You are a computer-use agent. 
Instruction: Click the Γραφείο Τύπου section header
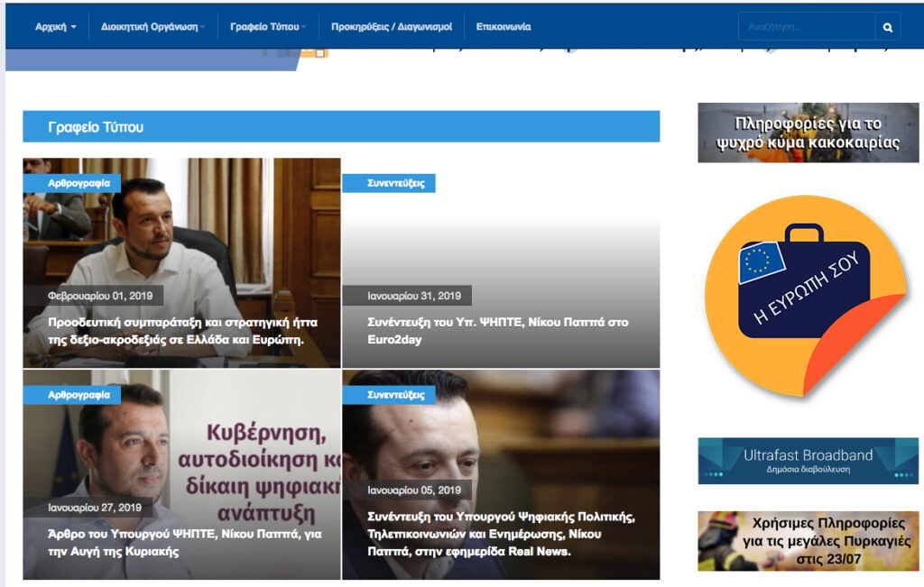pos(96,127)
